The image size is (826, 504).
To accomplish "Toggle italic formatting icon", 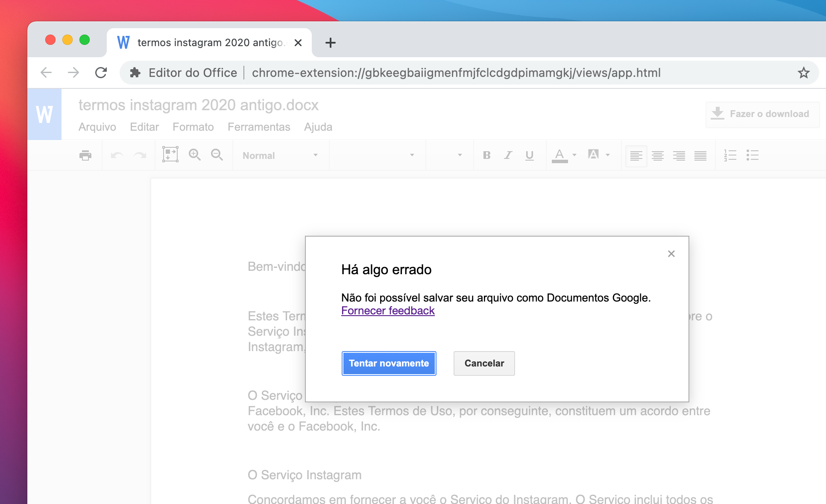I will [507, 155].
